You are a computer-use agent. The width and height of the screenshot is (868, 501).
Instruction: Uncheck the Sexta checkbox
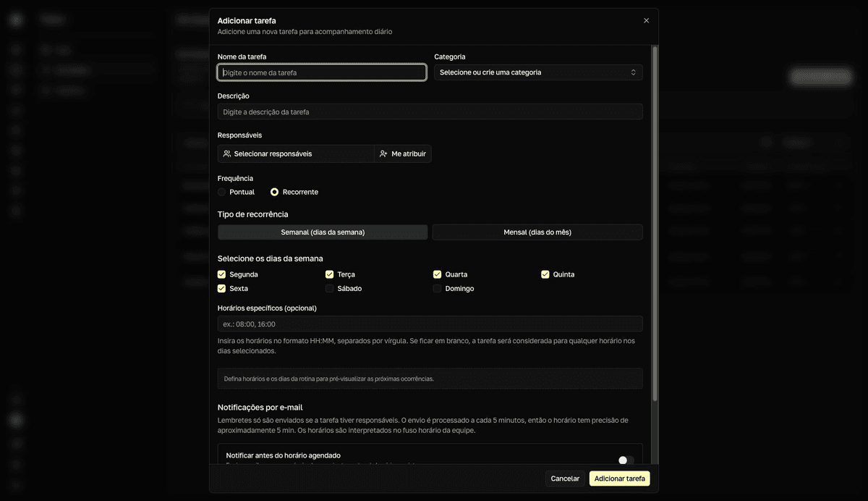point(222,288)
